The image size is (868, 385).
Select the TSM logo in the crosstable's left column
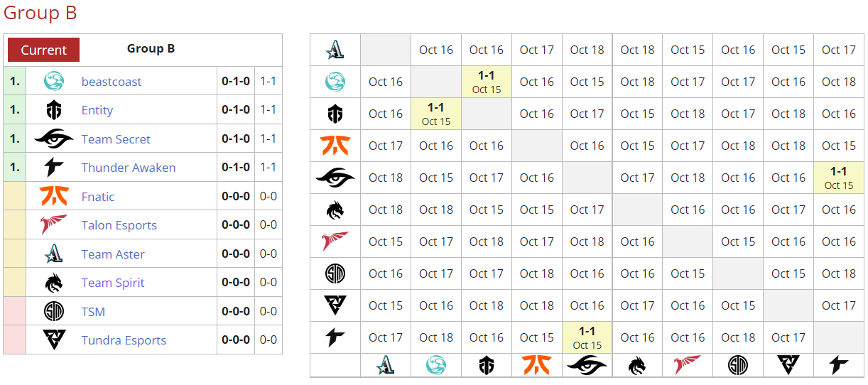pyautogui.click(x=335, y=273)
